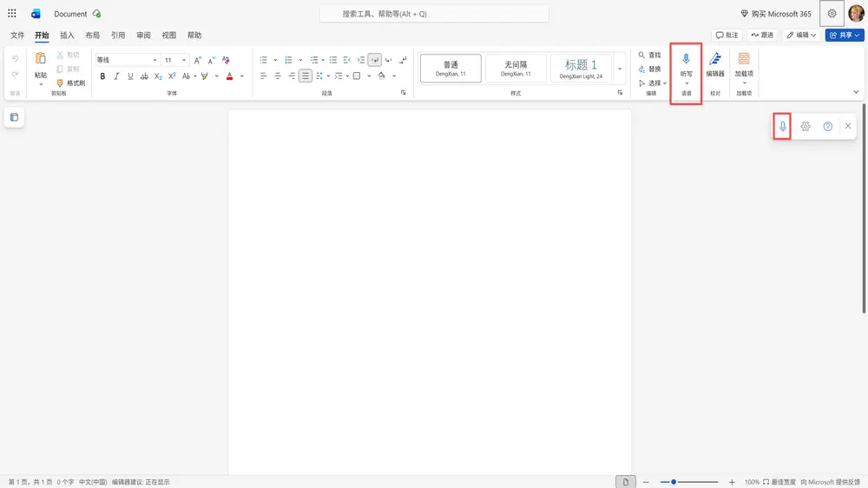Increase paragraph indent
Screen dimensions: 868x488
pyautogui.click(x=361, y=60)
